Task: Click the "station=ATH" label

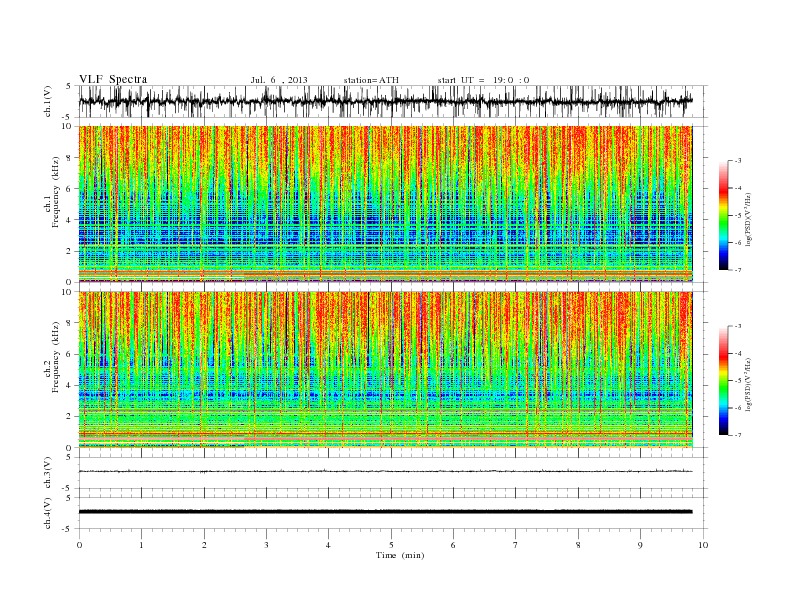Action: click(371, 80)
